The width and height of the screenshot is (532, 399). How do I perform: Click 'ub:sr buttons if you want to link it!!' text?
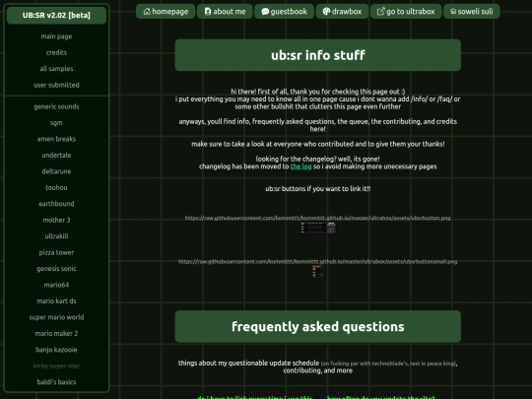pyautogui.click(x=318, y=188)
